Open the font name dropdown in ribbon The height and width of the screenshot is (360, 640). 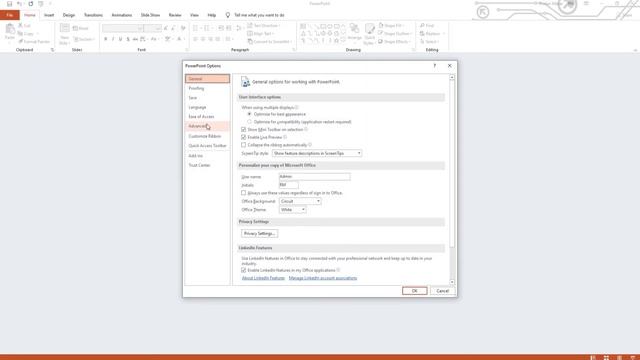[140, 29]
